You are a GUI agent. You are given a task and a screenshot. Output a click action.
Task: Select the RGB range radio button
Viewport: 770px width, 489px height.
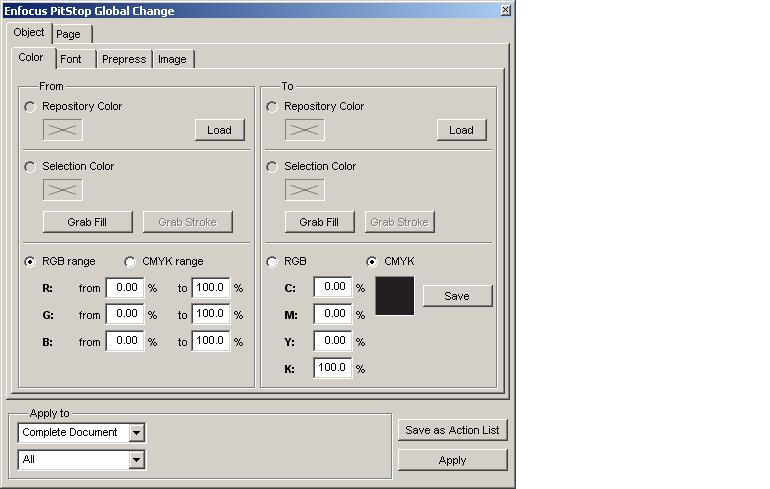click(x=30, y=262)
